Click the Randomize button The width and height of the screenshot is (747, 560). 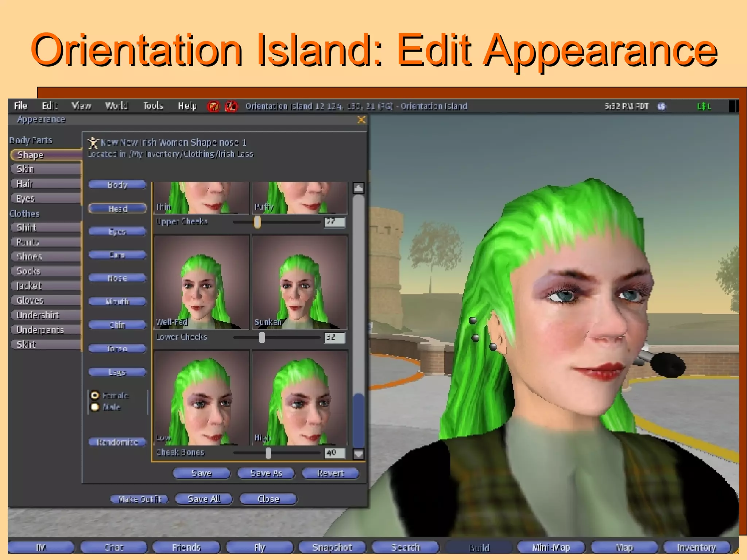[117, 442]
